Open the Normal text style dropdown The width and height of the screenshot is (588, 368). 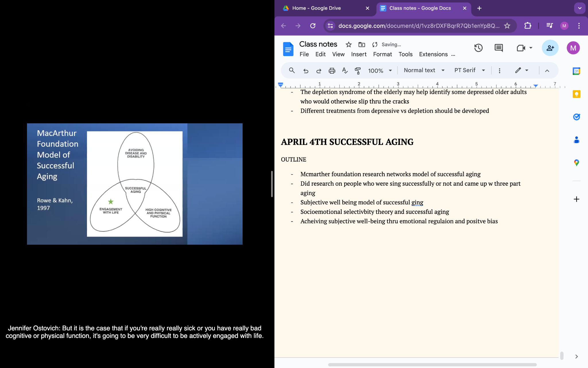(424, 70)
